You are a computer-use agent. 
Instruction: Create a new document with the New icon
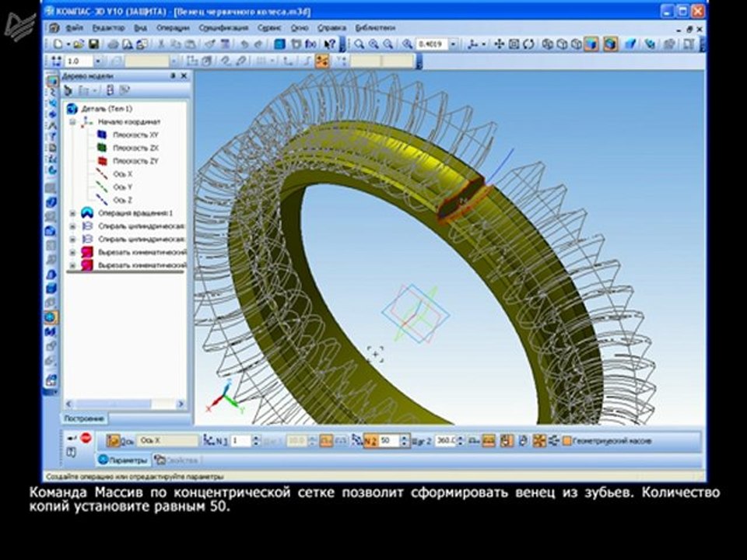tap(58, 44)
